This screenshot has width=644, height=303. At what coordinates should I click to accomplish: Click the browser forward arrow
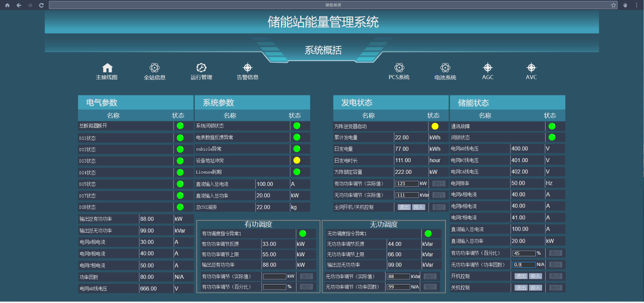click(30, 5)
